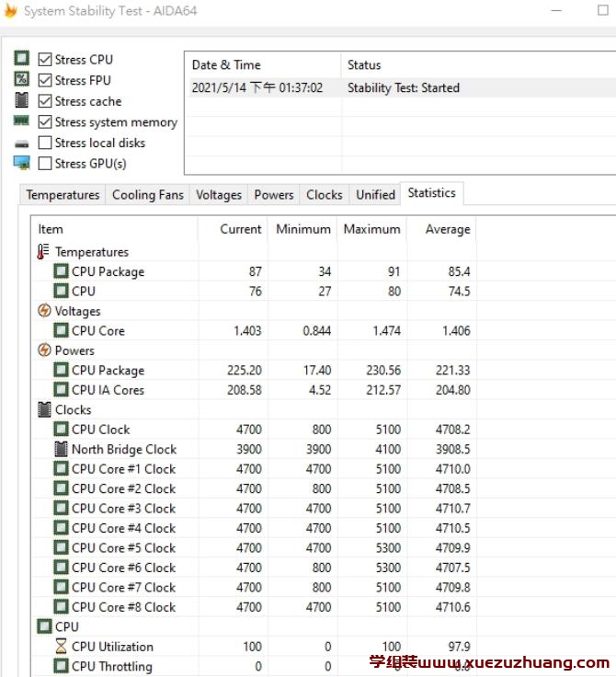The image size is (616, 677).
Task: Enable the Stress local disks checkbox
Action: [x=45, y=143]
